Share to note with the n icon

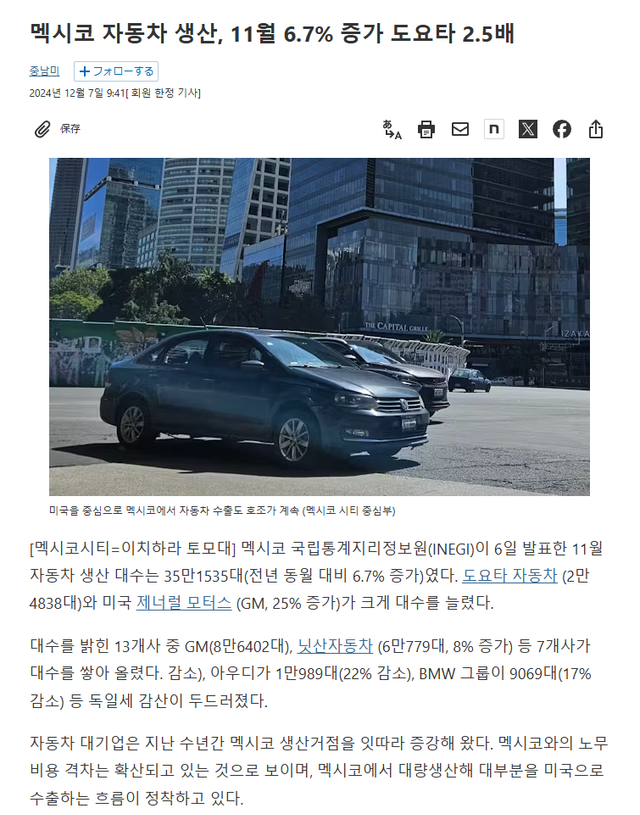click(x=494, y=129)
